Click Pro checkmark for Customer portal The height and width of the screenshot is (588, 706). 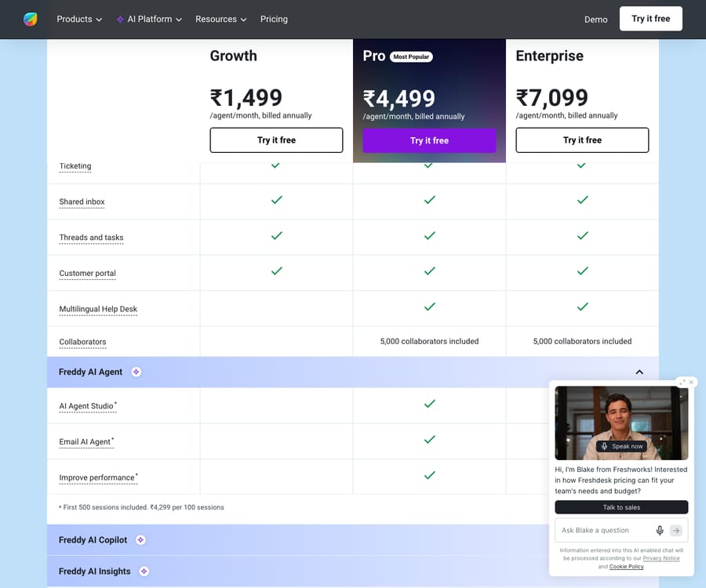pos(430,270)
